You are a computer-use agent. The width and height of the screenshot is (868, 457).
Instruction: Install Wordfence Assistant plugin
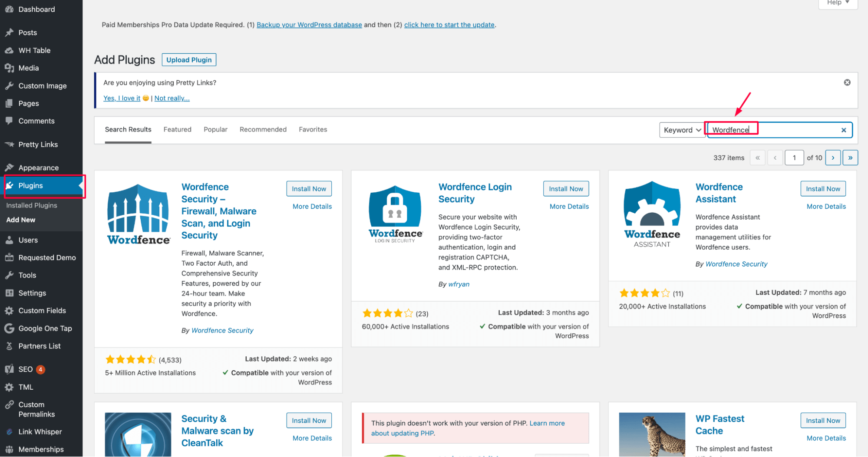(x=823, y=188)
